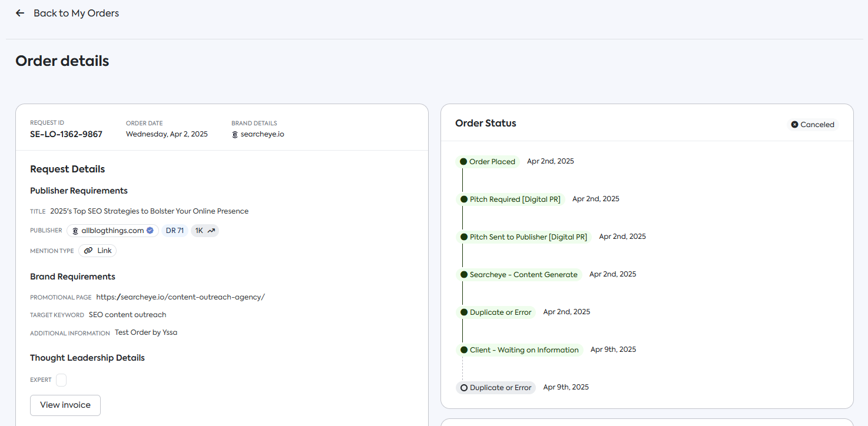Select the Searcheye - Content Generate step

point(523,275)
